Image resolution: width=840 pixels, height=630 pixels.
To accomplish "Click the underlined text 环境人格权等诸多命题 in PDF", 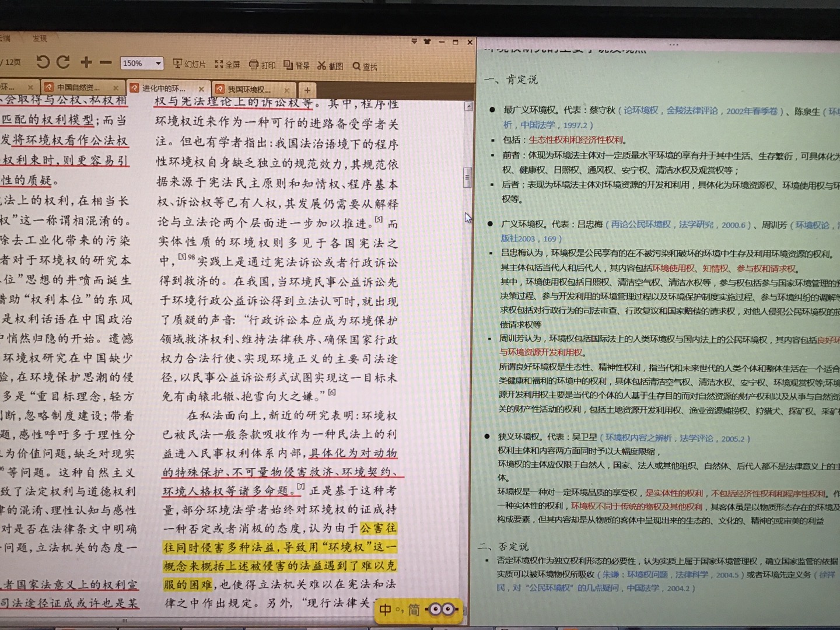I will [227, 491].
